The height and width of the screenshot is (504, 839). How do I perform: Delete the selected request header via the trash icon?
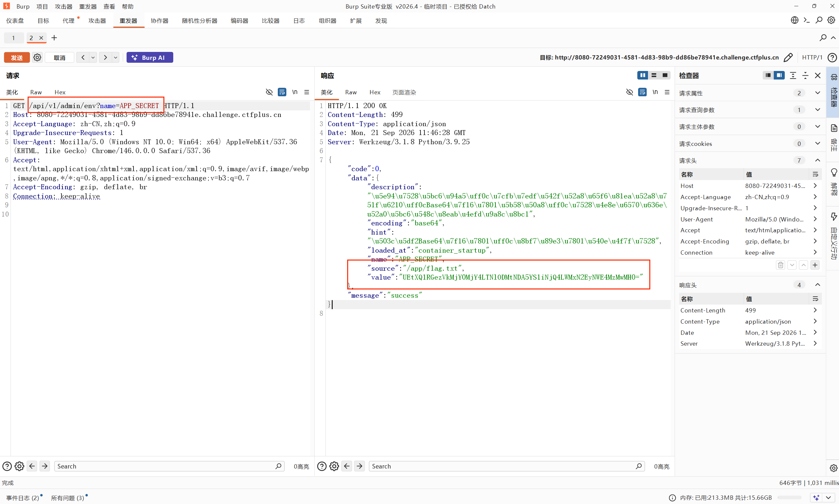click(780, 265)
